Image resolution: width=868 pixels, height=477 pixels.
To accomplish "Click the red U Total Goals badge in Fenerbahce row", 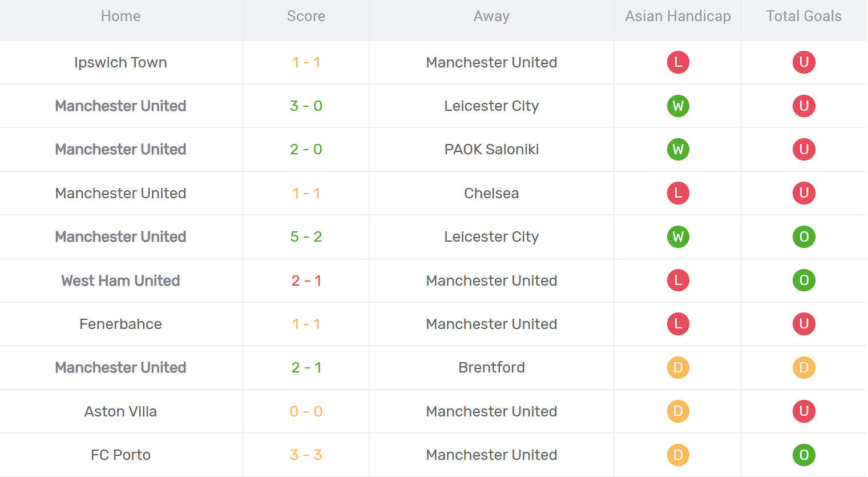I will [804, 324].
